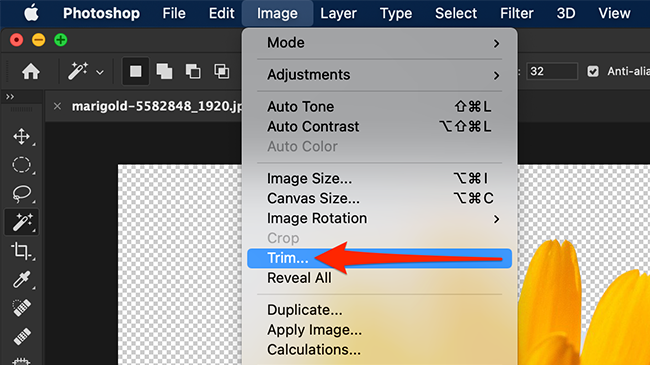Select the Elliptical Marquee tool
The image size is (650, 365).
[x=22, y=165]
